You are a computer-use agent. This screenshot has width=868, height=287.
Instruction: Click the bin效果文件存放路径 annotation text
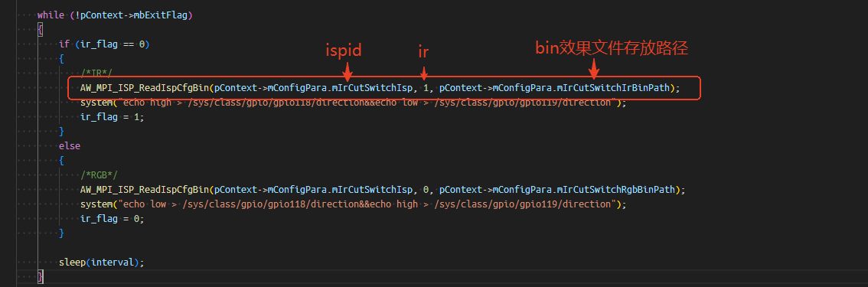pos(612,49)
